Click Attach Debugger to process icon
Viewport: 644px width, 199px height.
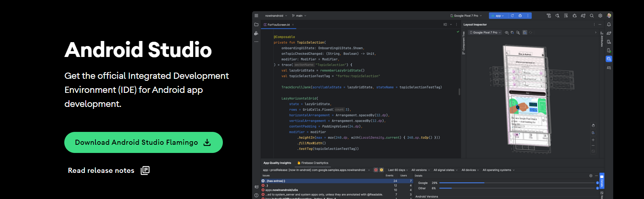(x=574, y=16)
